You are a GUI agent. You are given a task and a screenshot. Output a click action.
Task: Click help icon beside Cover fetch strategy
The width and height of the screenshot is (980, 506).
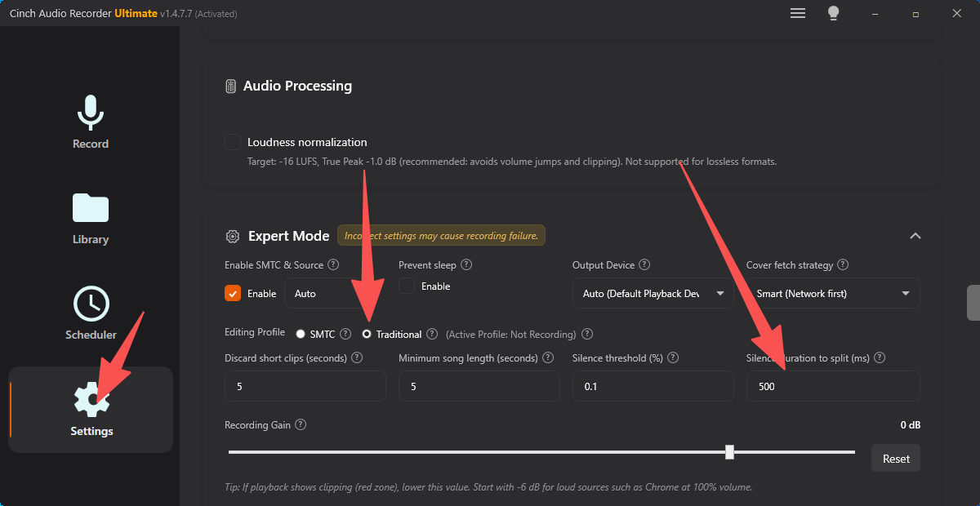pyautogui.click(x=843, y=265)
